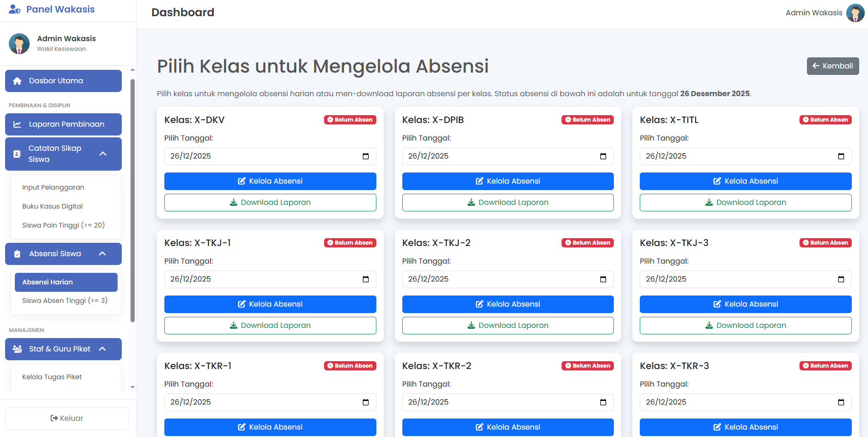This screenshot has width=868, height=437.
Task: Open Input Pelanggaran menu item
Action: click(x=53, y=187)
